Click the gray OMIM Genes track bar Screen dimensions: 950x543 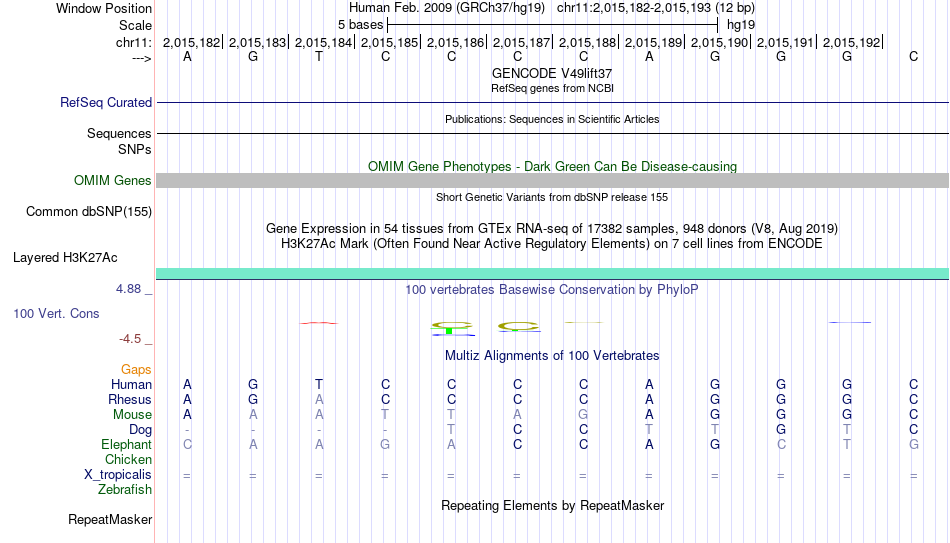(x=553, y=181)
